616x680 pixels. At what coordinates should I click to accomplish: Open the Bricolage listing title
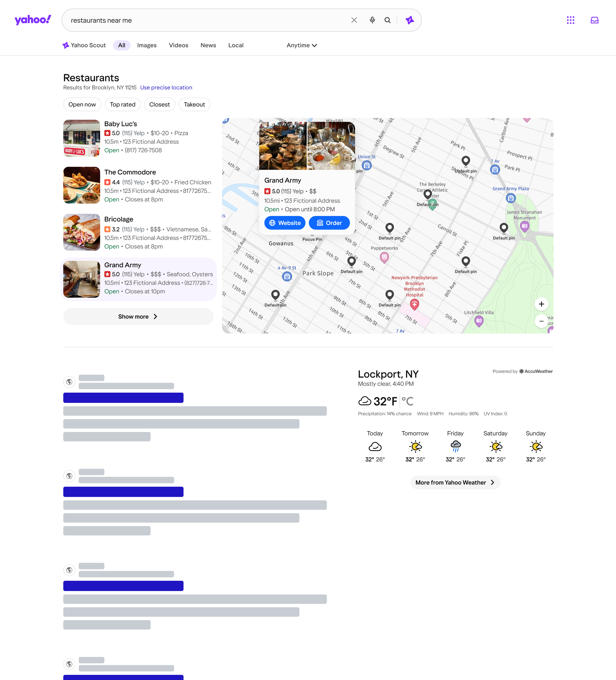(x=118, y=219)
